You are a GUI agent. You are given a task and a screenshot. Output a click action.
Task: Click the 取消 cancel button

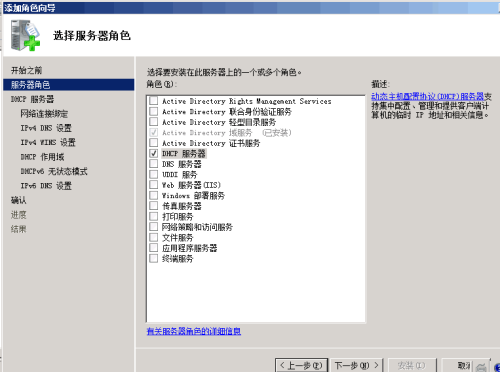coord(466,365)
